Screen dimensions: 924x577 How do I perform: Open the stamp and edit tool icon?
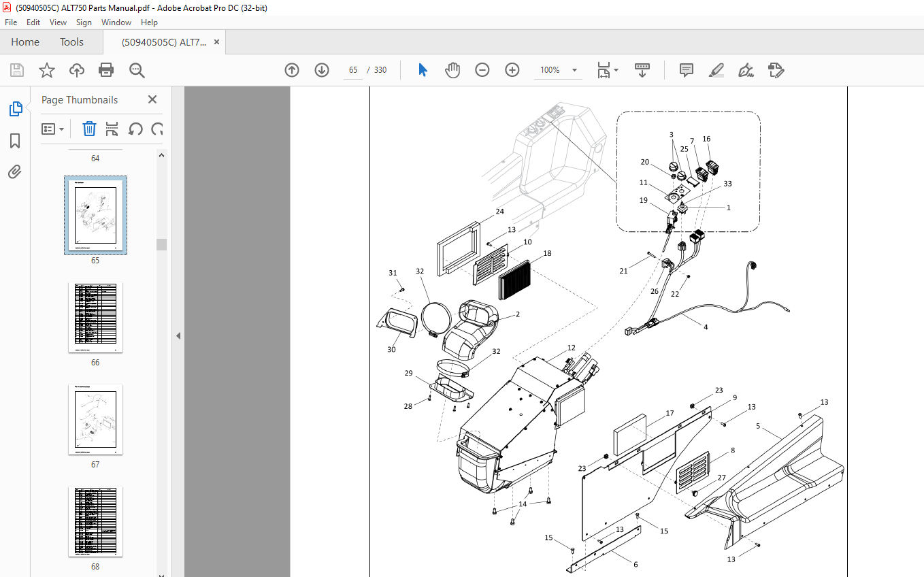tap(776, 70)
